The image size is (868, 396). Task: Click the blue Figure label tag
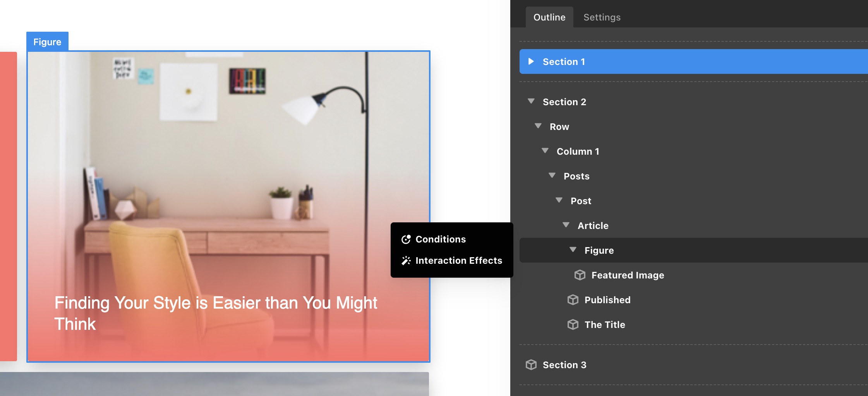47,42
